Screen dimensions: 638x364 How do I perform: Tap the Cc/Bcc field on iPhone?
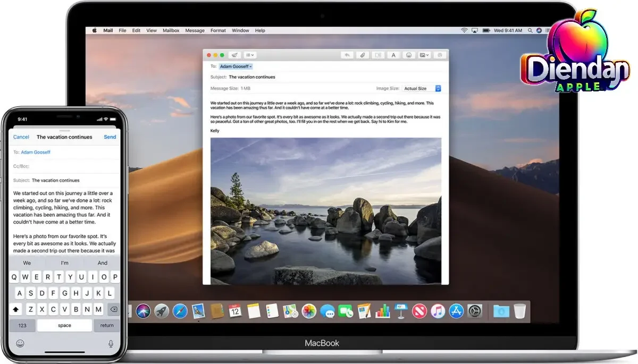tap(65, 166)
